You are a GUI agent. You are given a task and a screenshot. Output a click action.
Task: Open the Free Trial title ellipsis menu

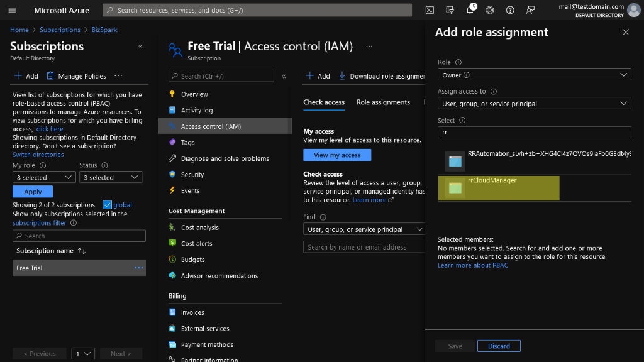369,47
